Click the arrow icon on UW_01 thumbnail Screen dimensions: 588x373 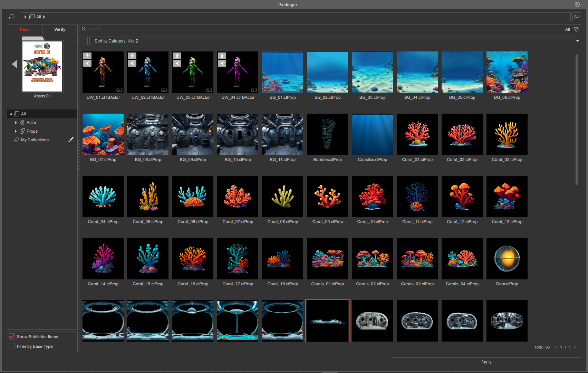[x=87, y=63]
